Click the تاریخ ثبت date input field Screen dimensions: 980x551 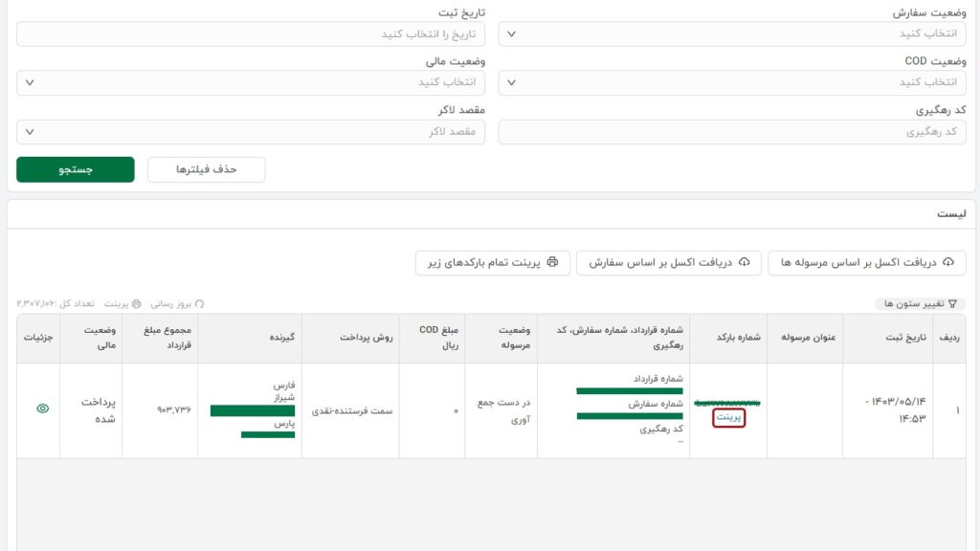[251, 33]
